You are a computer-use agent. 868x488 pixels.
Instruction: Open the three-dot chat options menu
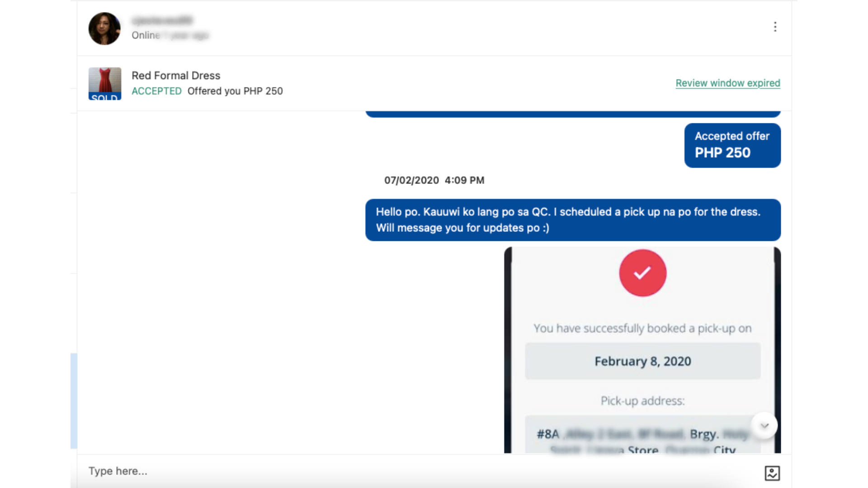tap(775, 27)
